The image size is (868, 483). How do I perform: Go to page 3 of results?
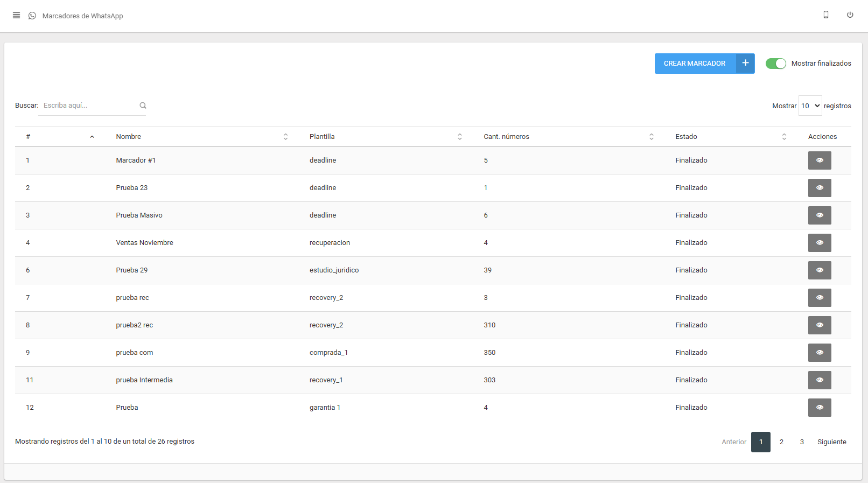[802, 442]
